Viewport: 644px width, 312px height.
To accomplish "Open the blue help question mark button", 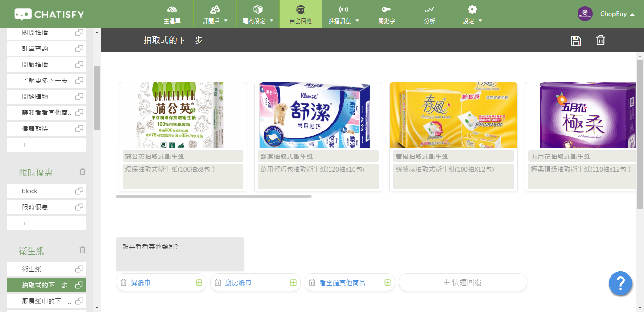I will tap(620, 284).
